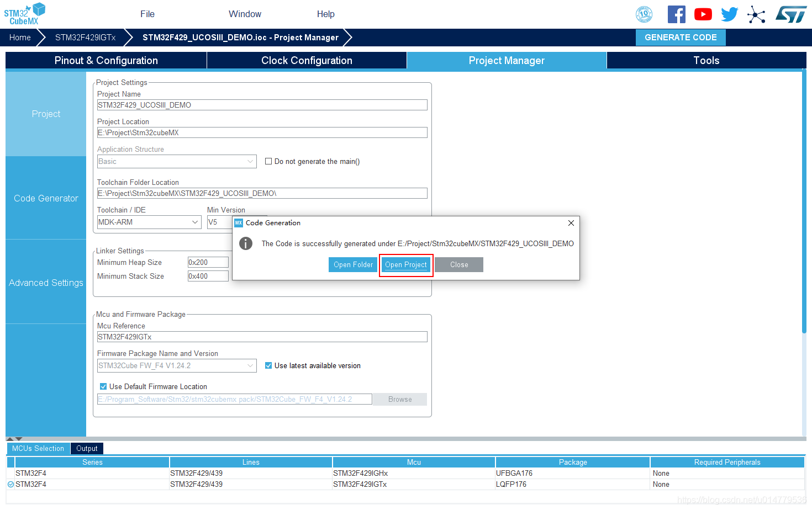This screenshot has height=510, width=812.
Task: Click the ST community network icon
Action: point(756,14)
